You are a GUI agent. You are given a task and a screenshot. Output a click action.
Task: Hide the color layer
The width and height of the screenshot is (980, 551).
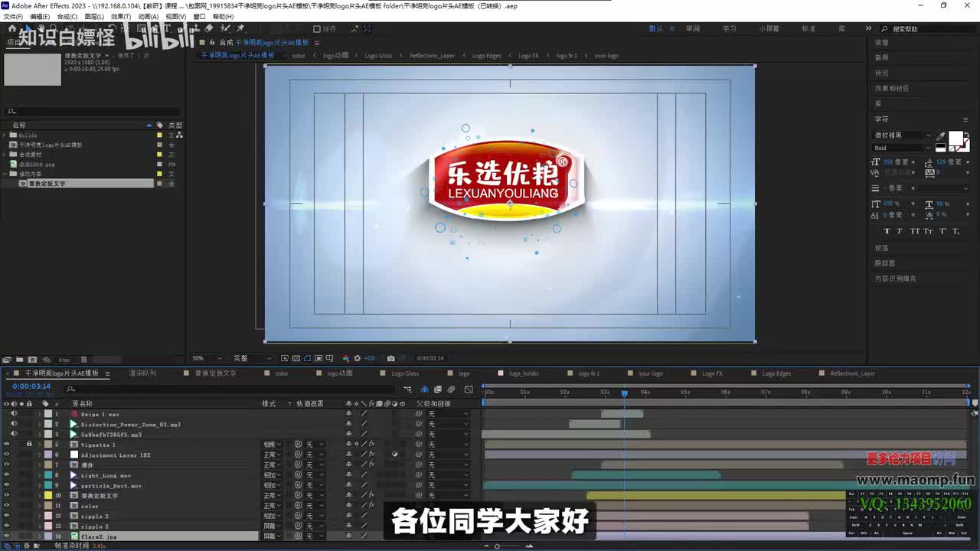7,506
